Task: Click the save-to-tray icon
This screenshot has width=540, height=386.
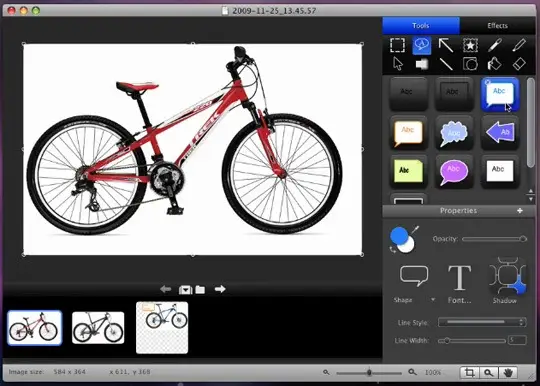Action: (x=185, y=290)
